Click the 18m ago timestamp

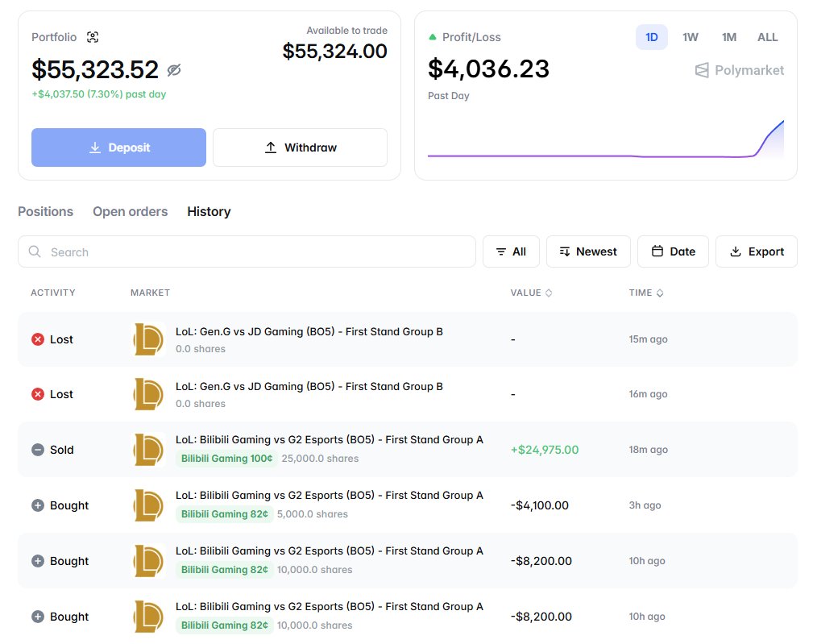648,450
